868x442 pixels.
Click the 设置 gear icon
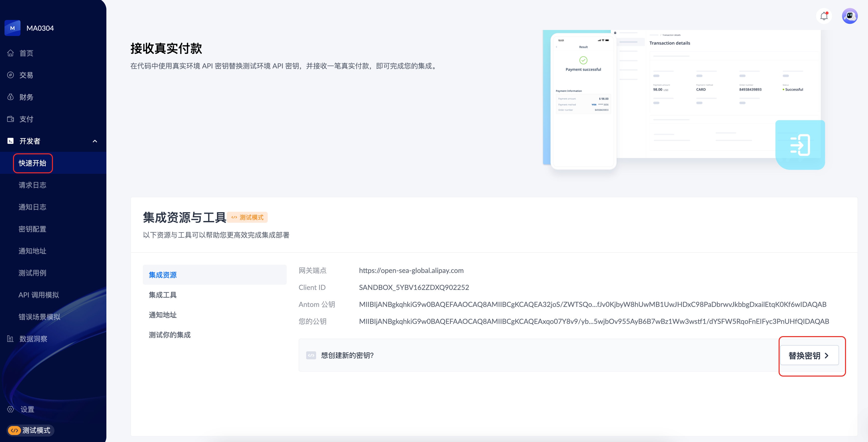(10, 409)
